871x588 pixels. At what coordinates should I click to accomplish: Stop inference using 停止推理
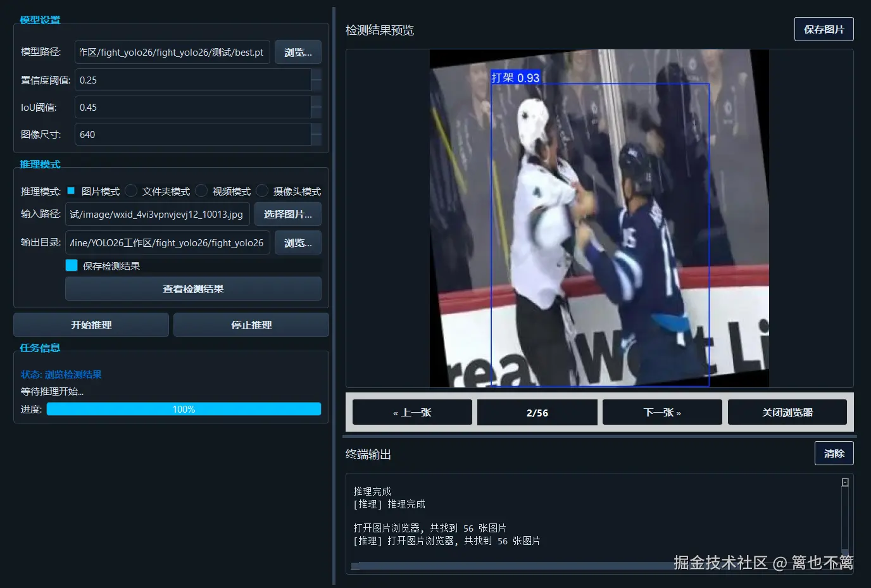tap(251, 325)
